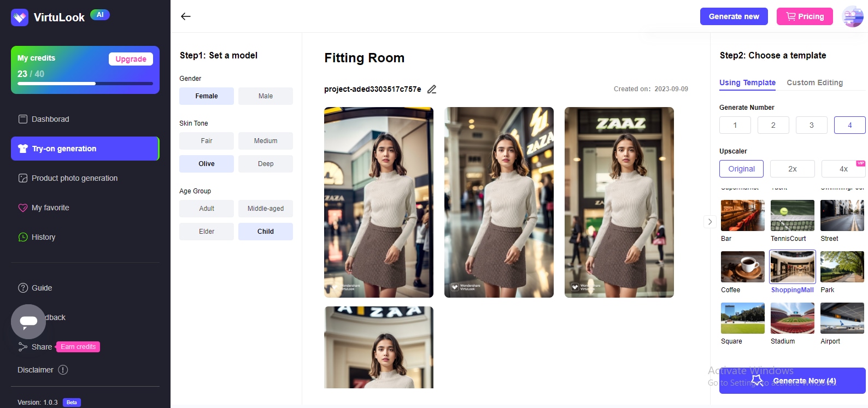
Task: Open My favorite page
Action: (85, 208)
